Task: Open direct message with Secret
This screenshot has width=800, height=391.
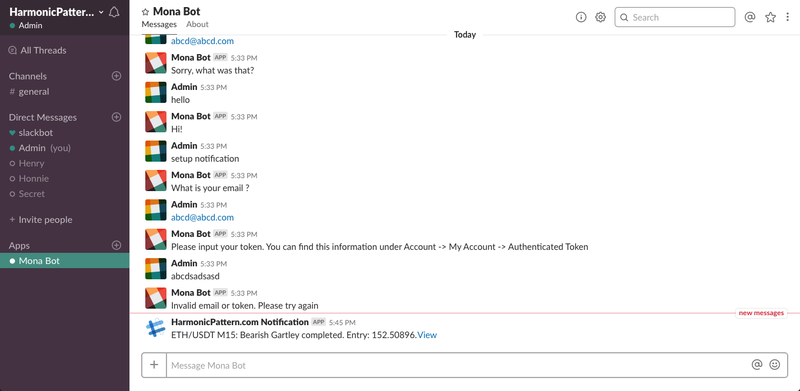Action: [x=27, y=194]
